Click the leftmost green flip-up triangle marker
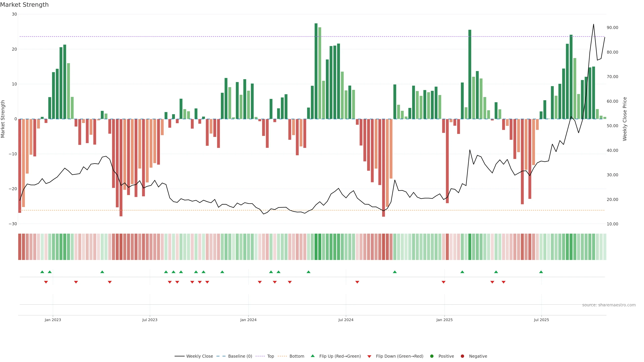 click(42, 272)
